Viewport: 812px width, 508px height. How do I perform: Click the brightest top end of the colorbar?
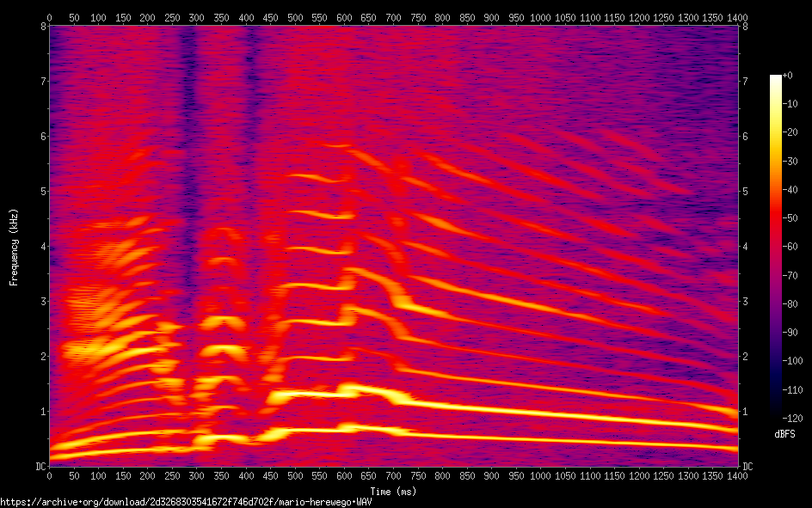[x=776, y=79]
